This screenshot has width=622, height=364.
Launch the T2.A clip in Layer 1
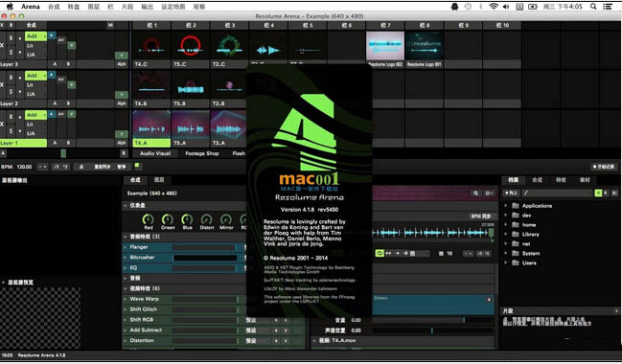coord(229,125)
